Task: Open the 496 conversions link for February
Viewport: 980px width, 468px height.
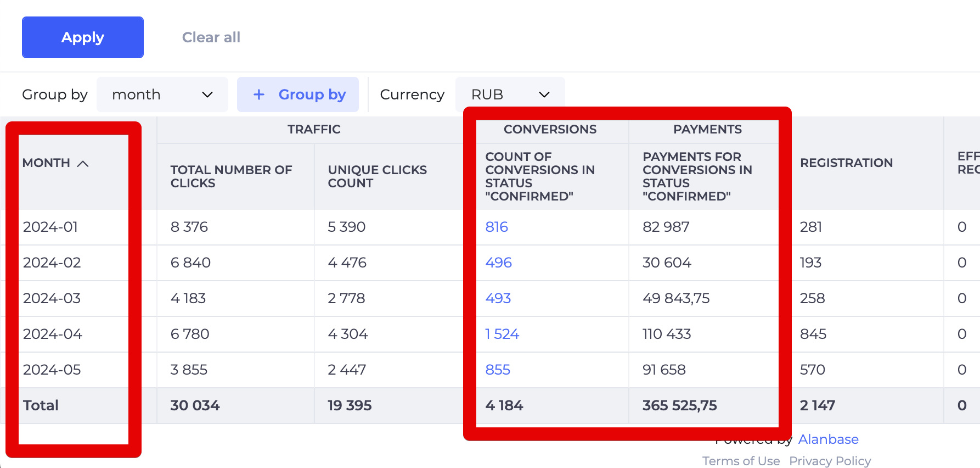Action: point(498,263)
